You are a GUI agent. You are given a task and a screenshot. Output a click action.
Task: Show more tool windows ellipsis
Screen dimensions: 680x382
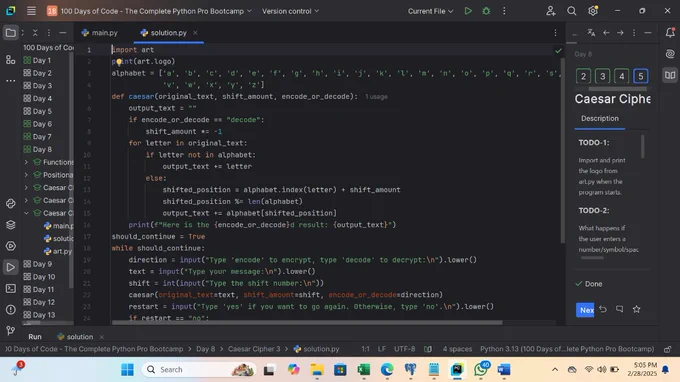click(11, 81)
